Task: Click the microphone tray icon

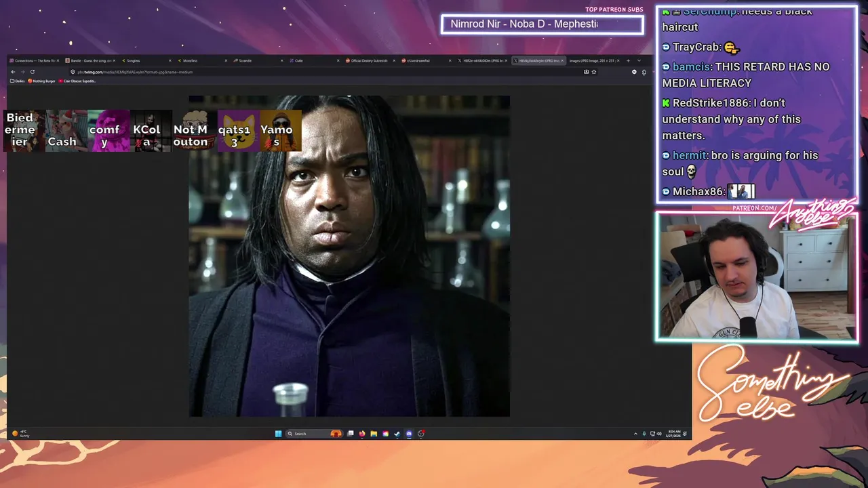Action: pos(644,434)
